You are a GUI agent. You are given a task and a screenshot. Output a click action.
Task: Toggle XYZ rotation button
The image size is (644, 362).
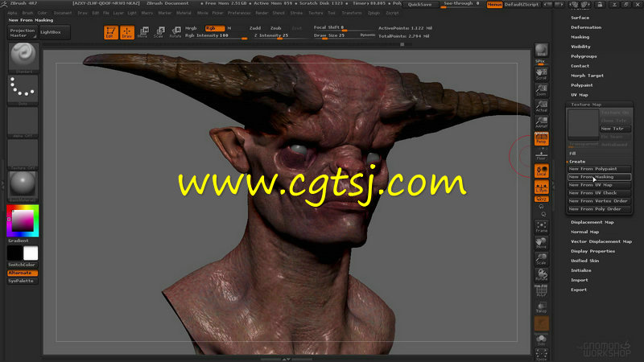tap(541, 199)
